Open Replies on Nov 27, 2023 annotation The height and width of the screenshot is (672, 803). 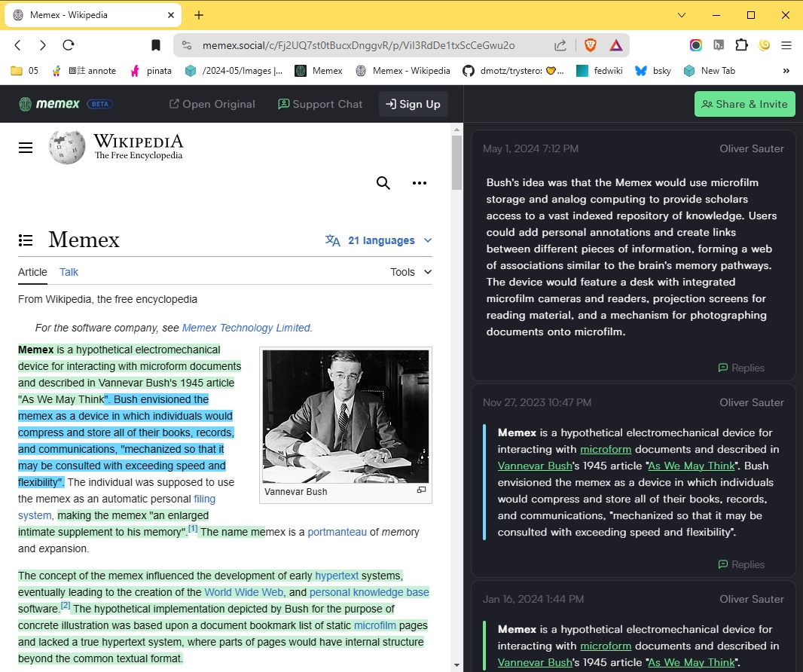741,564
